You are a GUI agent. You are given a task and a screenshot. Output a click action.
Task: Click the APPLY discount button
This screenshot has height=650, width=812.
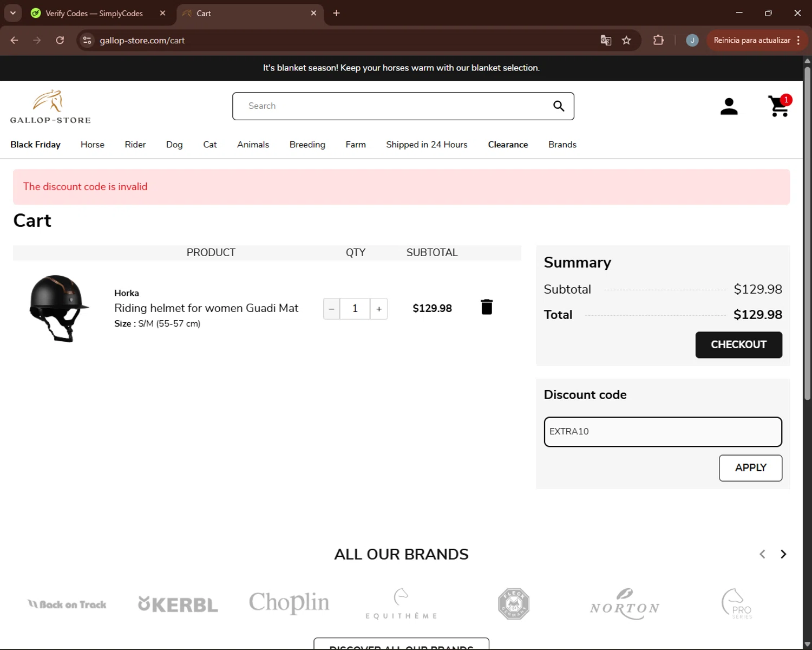point(750,468)
